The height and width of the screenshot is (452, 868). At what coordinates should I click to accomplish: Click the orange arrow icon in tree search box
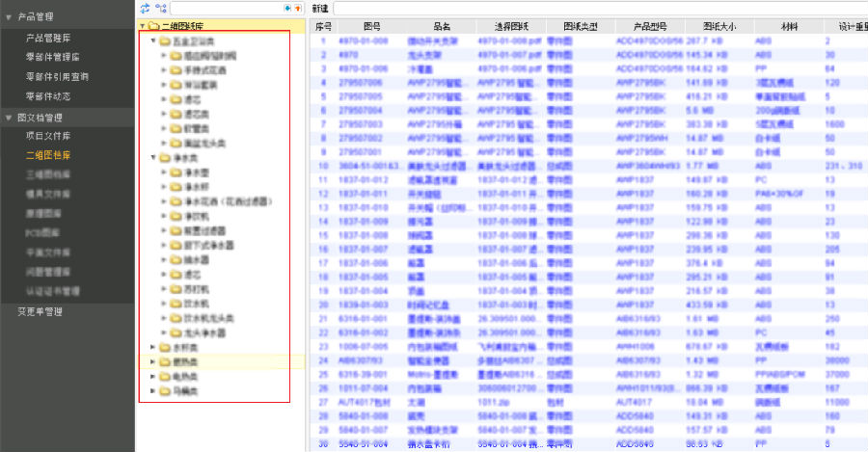coord(297,8)
